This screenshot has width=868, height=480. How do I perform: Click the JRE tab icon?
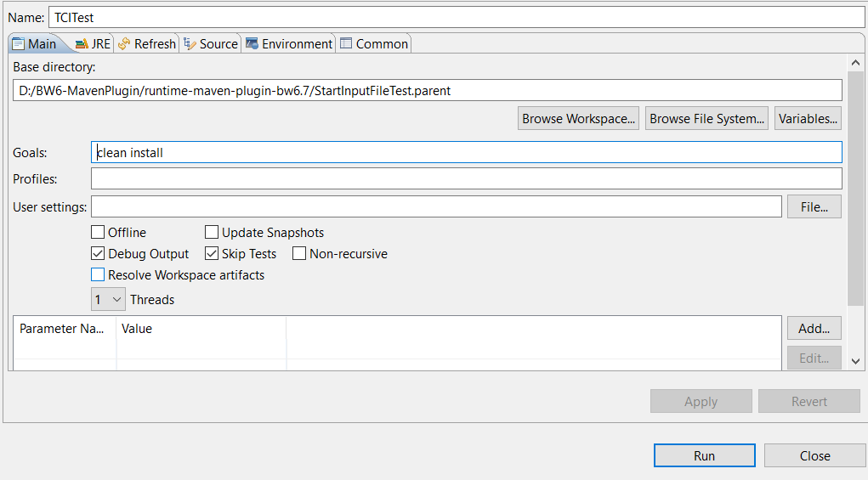pyautogui.click(x=81, y=44)
